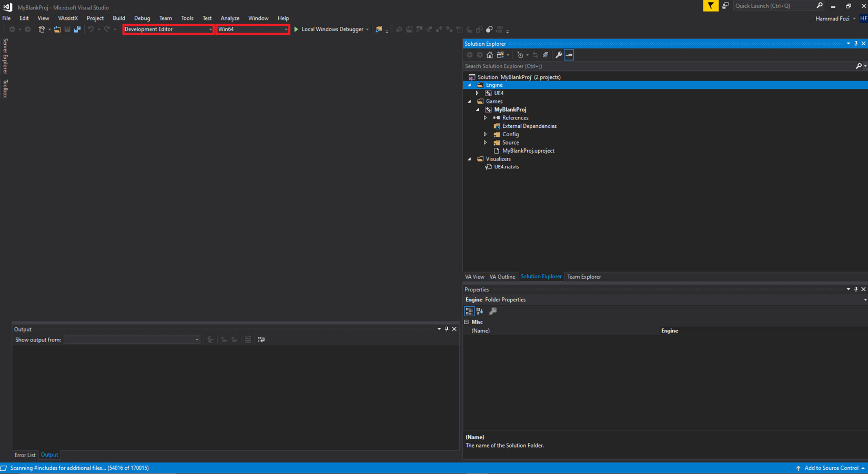
Task: Click Pending Changes Filter clock icon
Action: click(x=520, y=55)
